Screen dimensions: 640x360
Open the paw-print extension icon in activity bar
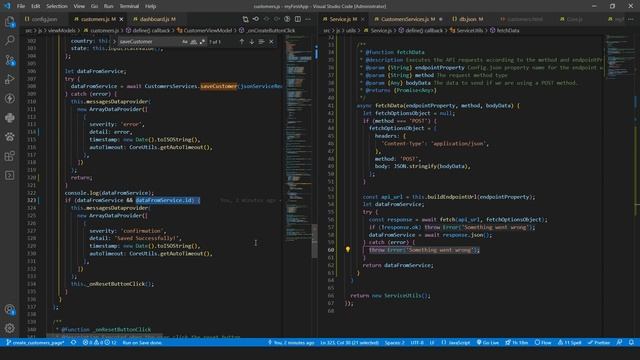pyautogui.click(x=10, y=137)
